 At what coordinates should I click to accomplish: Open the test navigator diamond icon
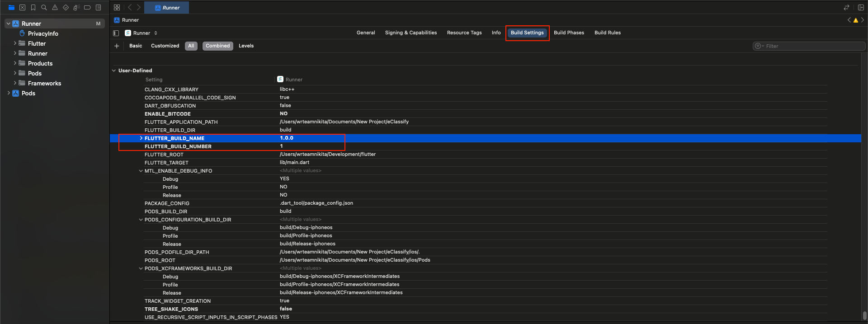66,8
